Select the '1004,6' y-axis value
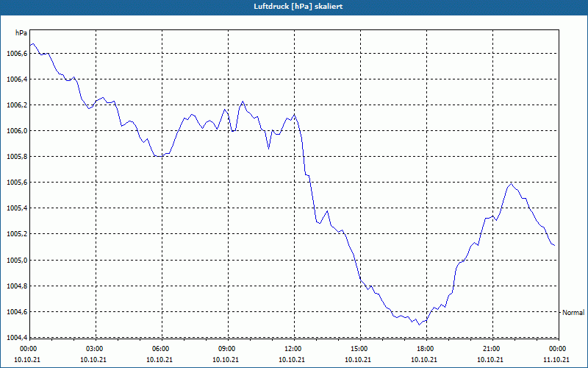This screenshot has height=368, width=588. coord(17,312)
